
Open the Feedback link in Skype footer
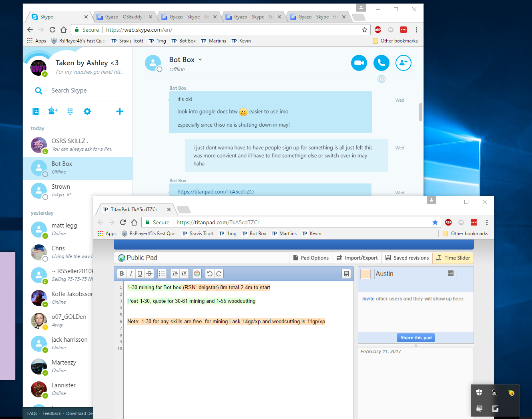point(52,413)
